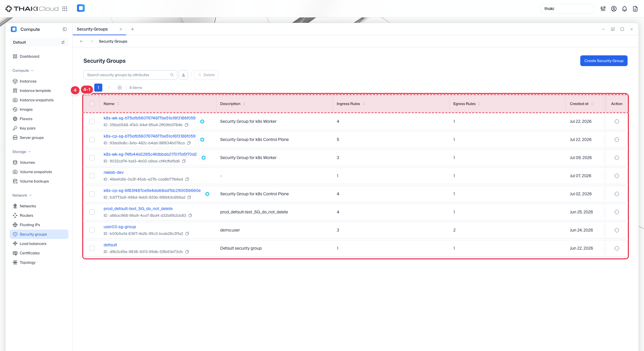Open the notifications bell
644x351 pixels.
click(x=625, y=9)
